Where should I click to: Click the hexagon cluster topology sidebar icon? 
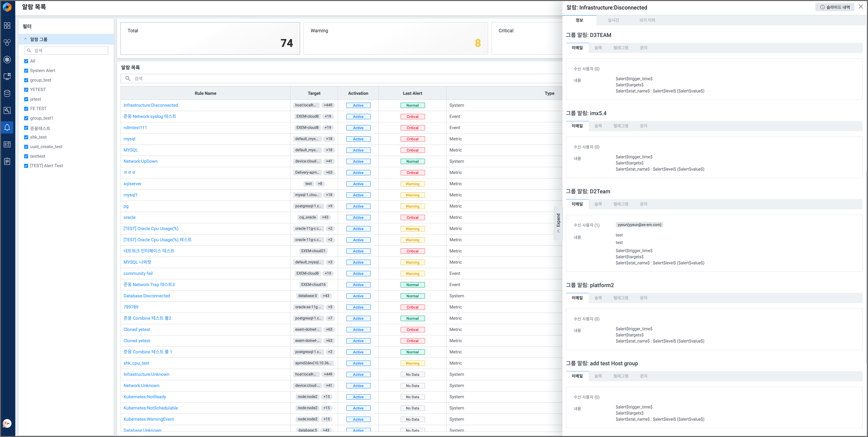[7, 42]
